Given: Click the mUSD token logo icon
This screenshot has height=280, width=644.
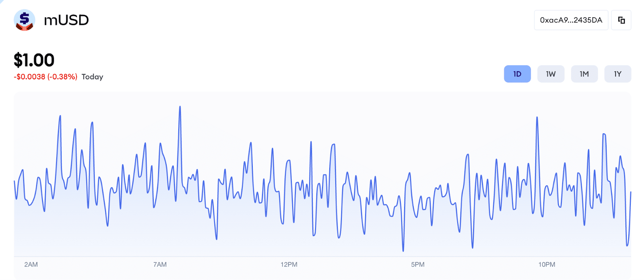Looking at the screenshot, I should coord(24,20).
